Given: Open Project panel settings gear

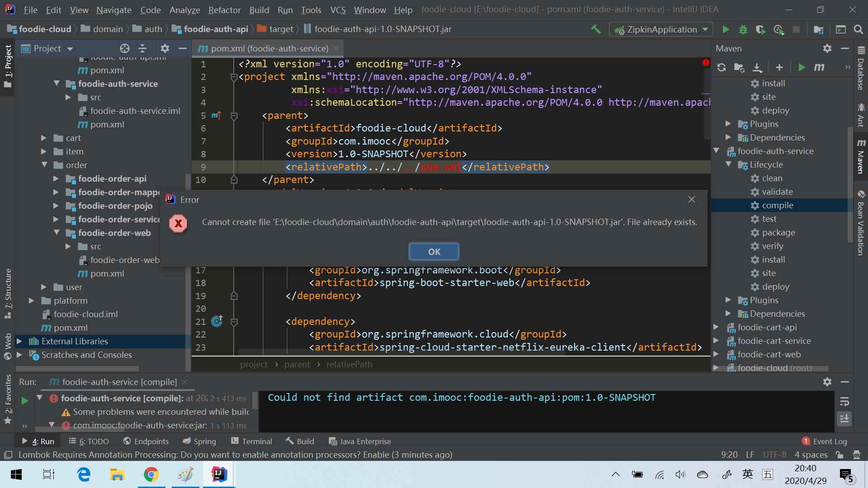Looking at the screenshot, I should pos(165,48).
